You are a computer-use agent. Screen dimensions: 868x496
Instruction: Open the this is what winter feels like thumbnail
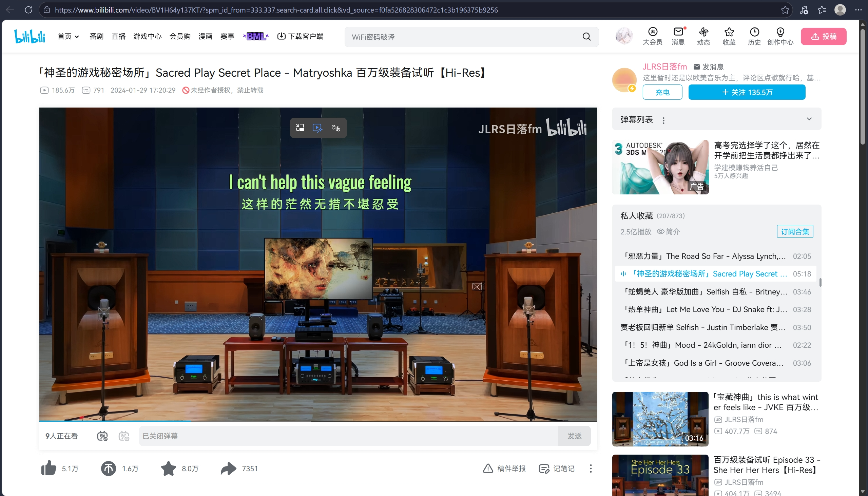(660, 419)
